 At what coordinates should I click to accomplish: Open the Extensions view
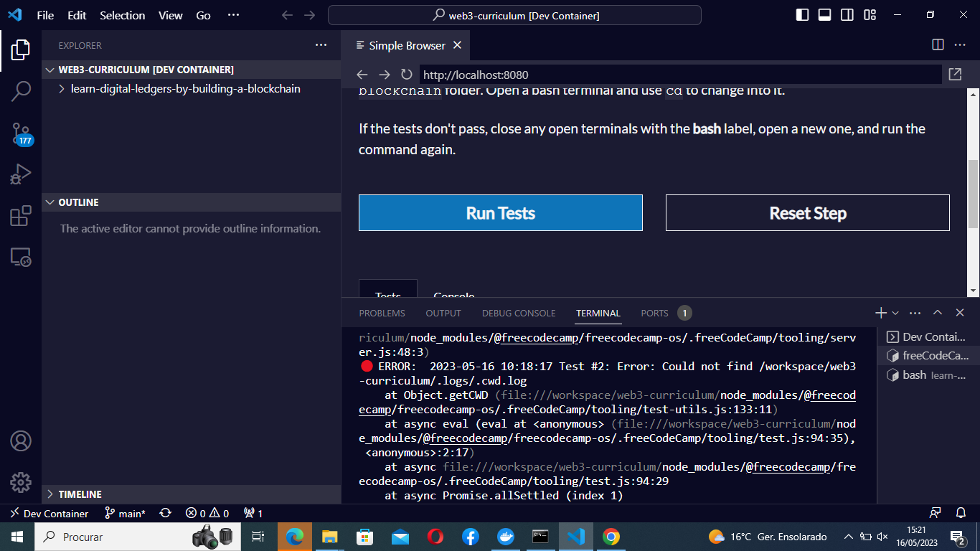(21, 215)
